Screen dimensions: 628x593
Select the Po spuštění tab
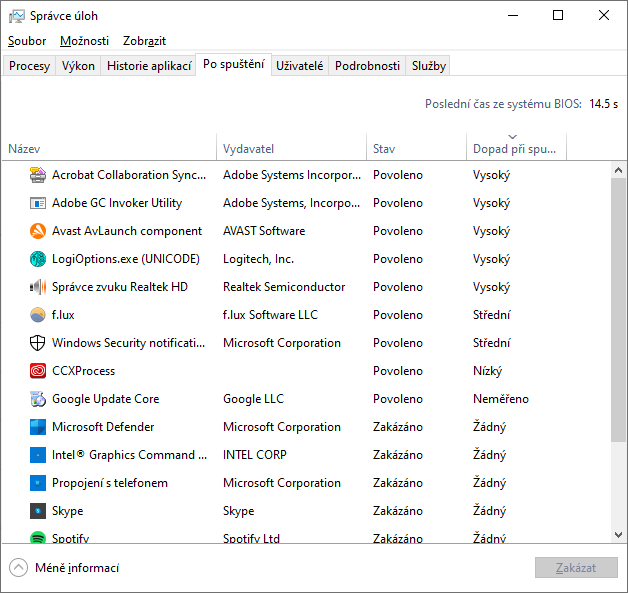(x=233, y=64)
